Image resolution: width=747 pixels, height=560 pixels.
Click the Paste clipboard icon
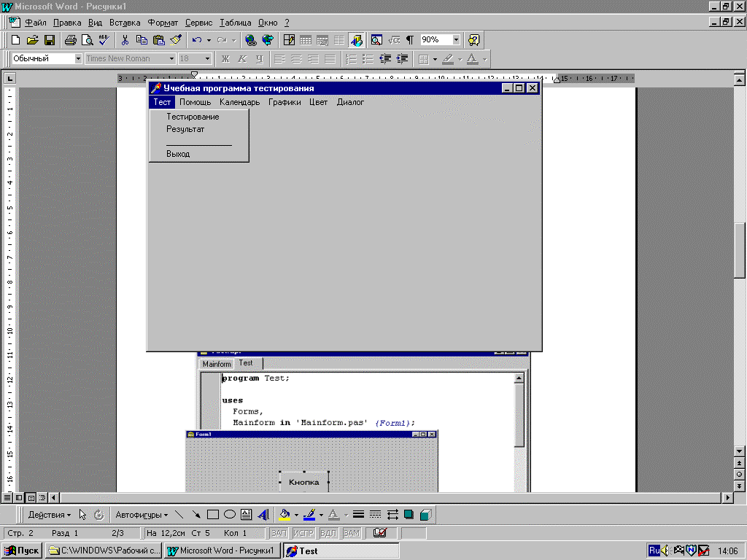pos(158,41)
